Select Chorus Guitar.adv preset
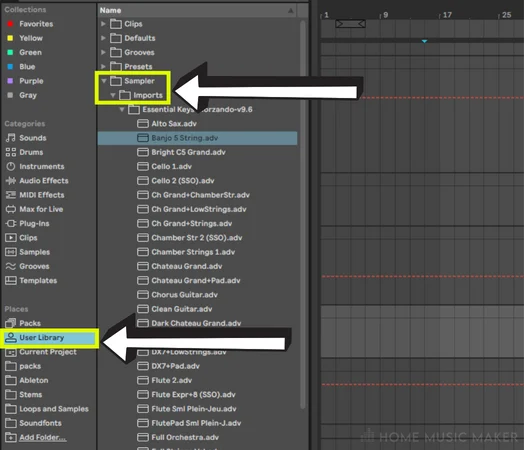The width and height of the screenshot is (524, 450). (177, 295)
